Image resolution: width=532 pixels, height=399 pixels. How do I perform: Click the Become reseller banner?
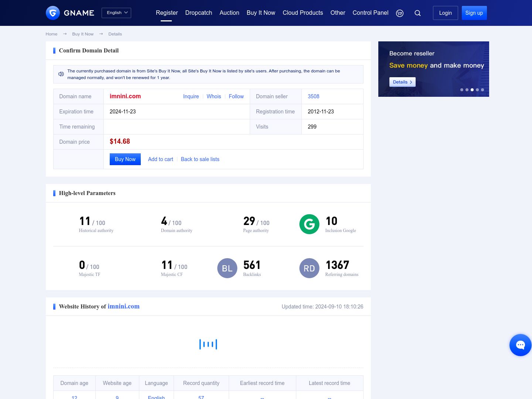click(x=434, y=69)
